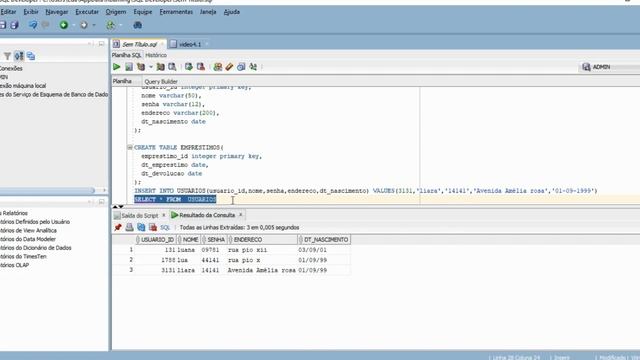Click the Refresh icon in query result toolbar

(x=141, y=227)
